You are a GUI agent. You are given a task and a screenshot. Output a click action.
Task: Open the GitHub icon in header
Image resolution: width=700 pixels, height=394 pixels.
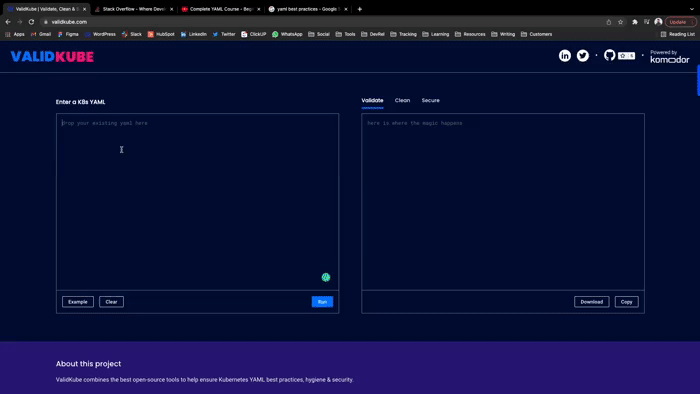pyautogui.click(x=609, y=55)
